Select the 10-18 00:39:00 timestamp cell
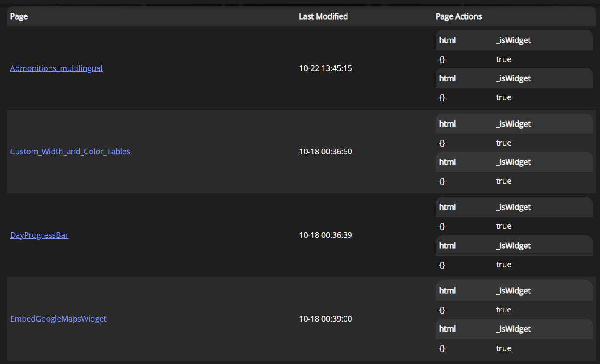Screen dimensions: 600x364 [x=325, y=319]
